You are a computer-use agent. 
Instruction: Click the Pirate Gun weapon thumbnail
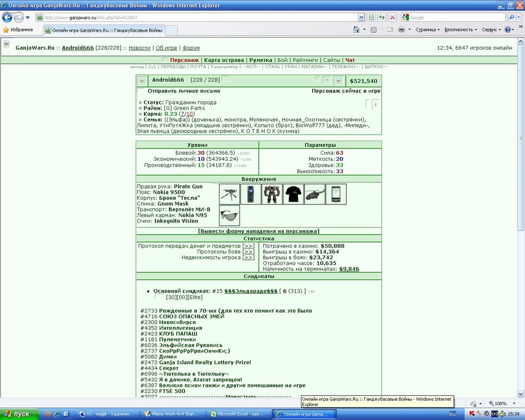click(229, 194)
